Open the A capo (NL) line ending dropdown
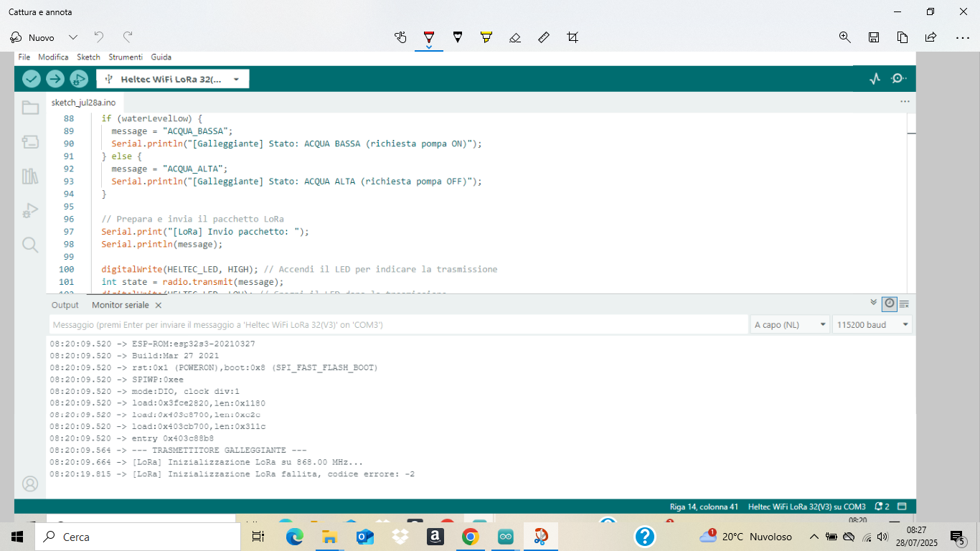Viewport: 980px width, 551px height. tap(790, 325)
